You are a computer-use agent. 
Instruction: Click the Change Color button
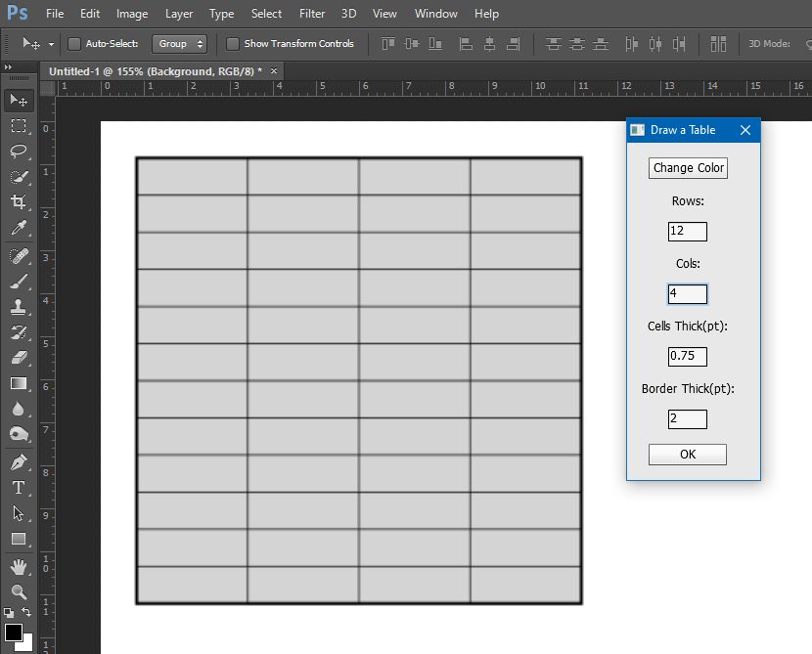(x=688, y=168)
